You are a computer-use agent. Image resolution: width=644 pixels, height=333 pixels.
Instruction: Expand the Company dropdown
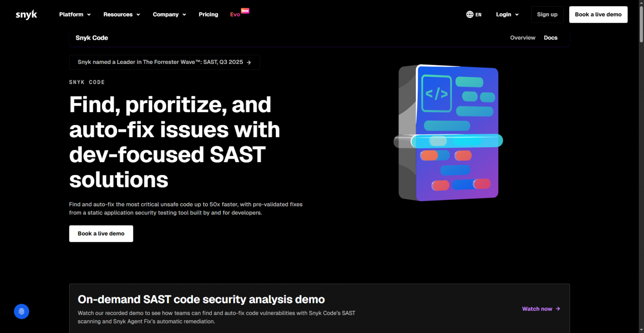coord(169,14)
